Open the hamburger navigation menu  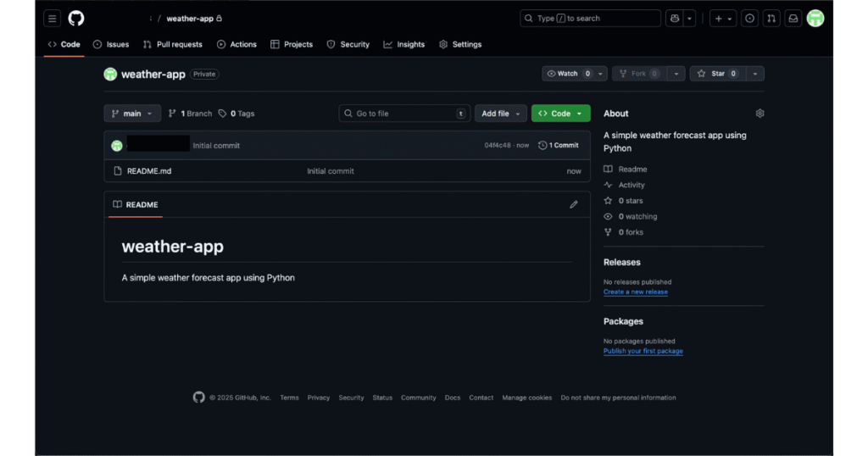point(52,19)
